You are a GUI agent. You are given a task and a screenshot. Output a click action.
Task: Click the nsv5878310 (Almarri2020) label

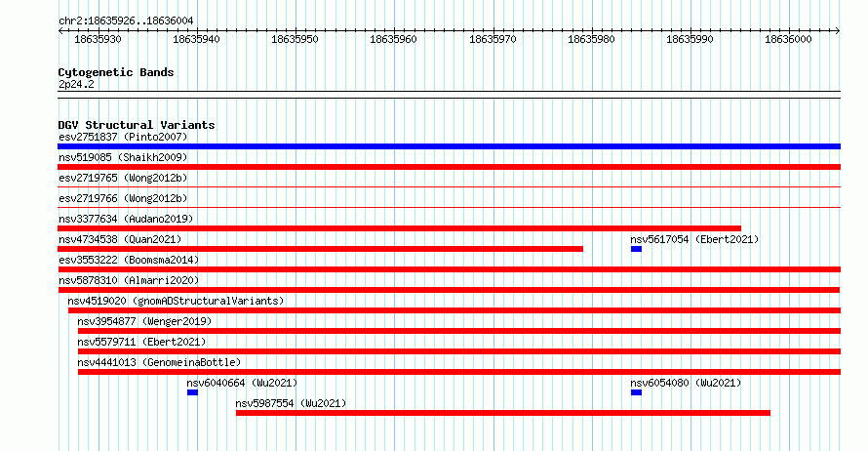tap(129, 280)
